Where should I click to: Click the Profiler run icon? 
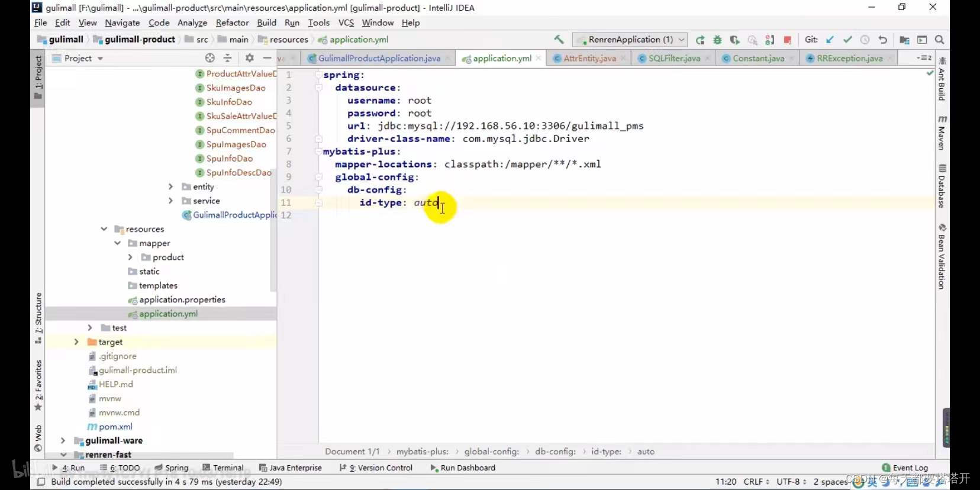[x=752, y=40]
